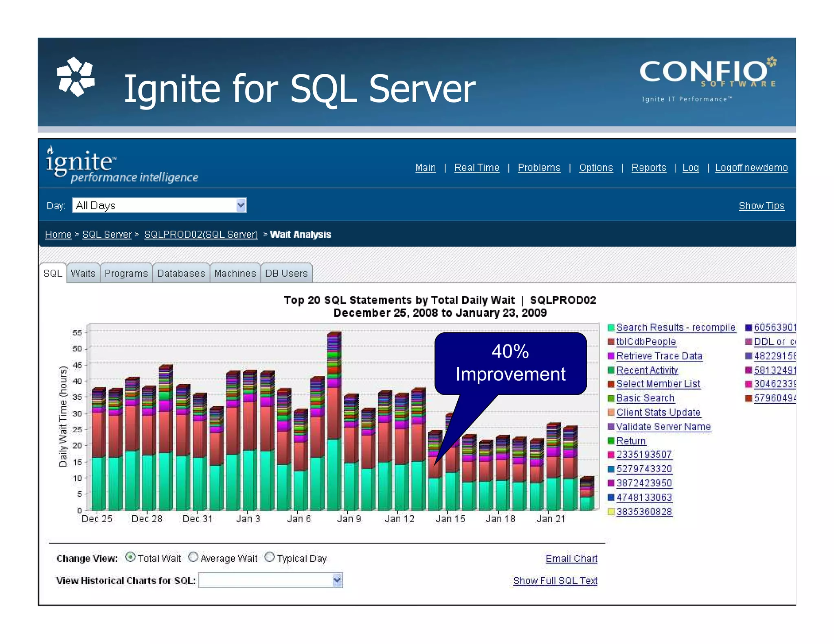Image resolution: width=834 pixels, height=644 pixels.
Task: Open the Reports link
Action: click(x=649, y=168)
